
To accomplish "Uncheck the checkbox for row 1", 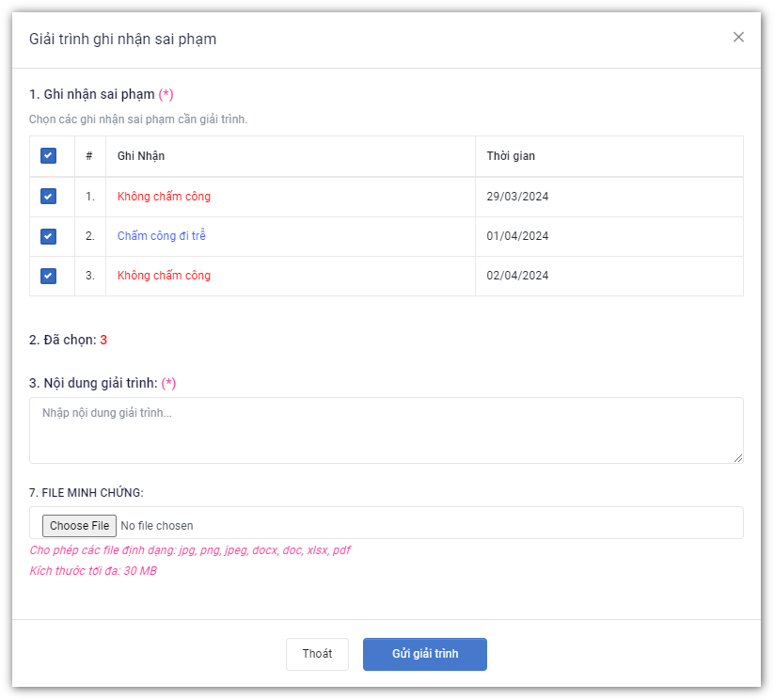I will pos(48,197).
